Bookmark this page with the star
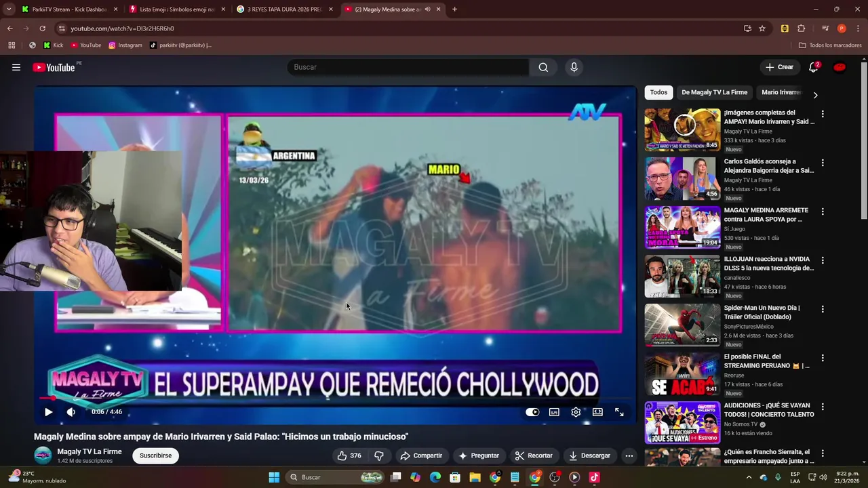This screenshot has height=488, width=868. [762, 28]
